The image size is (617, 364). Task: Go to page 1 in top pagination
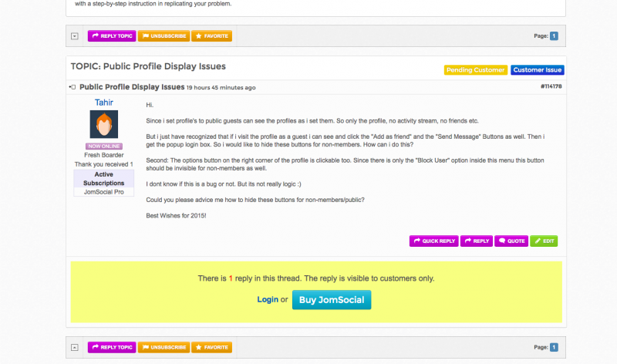(x=554, y=35)
